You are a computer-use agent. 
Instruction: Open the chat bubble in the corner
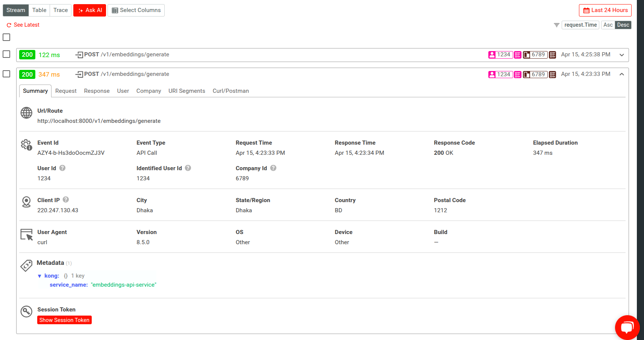point(627,327)
